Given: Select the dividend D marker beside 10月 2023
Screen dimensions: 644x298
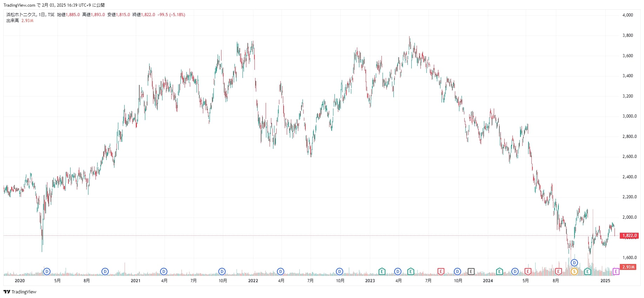Looking at the screenshot, I should 457,271.
